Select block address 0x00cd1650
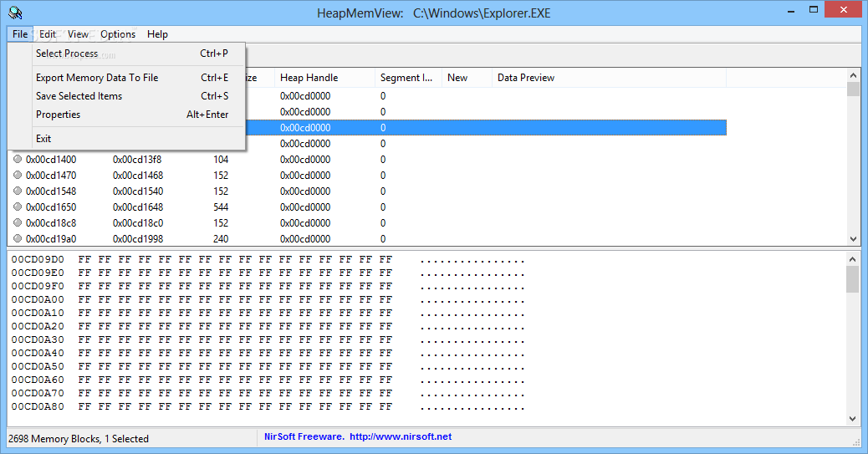Screen dimensions: 868x454 click(x=51, y=207)
